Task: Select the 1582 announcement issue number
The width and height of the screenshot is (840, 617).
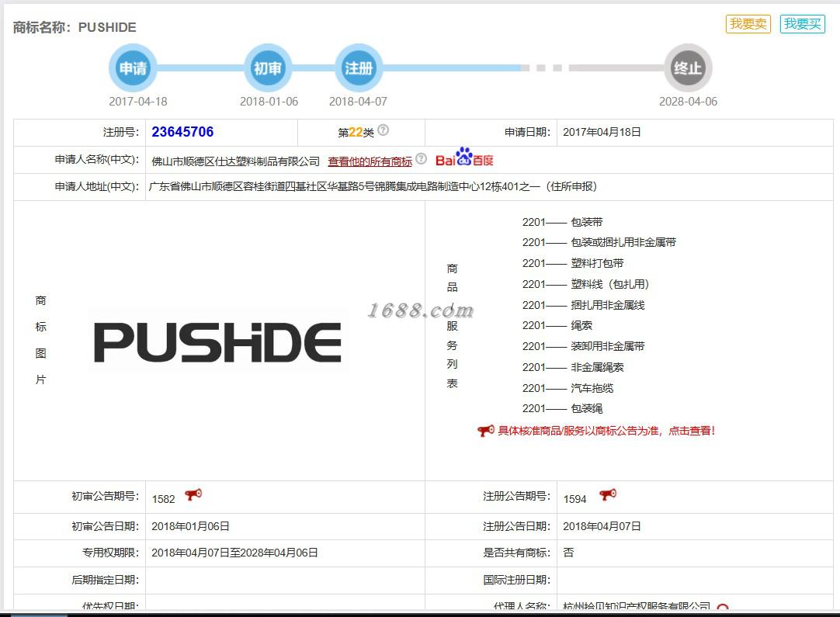Action: coord(163,499)
